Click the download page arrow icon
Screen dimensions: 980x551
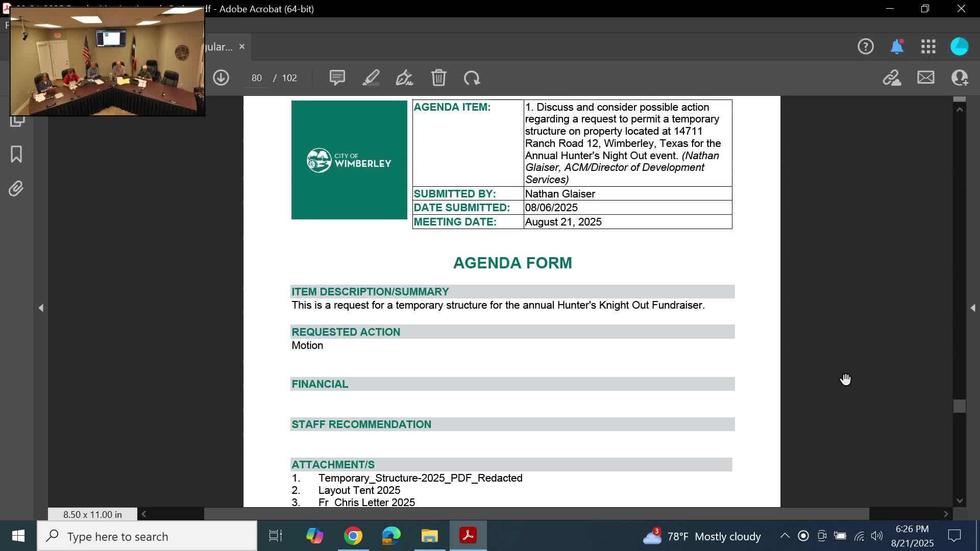tap(221, 78)
